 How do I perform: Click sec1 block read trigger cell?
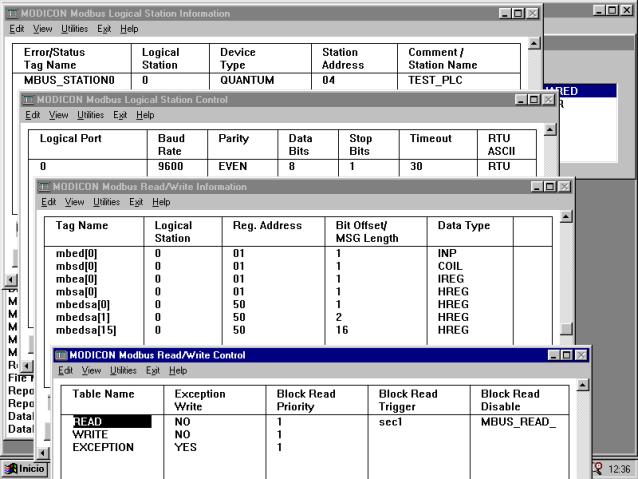[x=391, y=422]
